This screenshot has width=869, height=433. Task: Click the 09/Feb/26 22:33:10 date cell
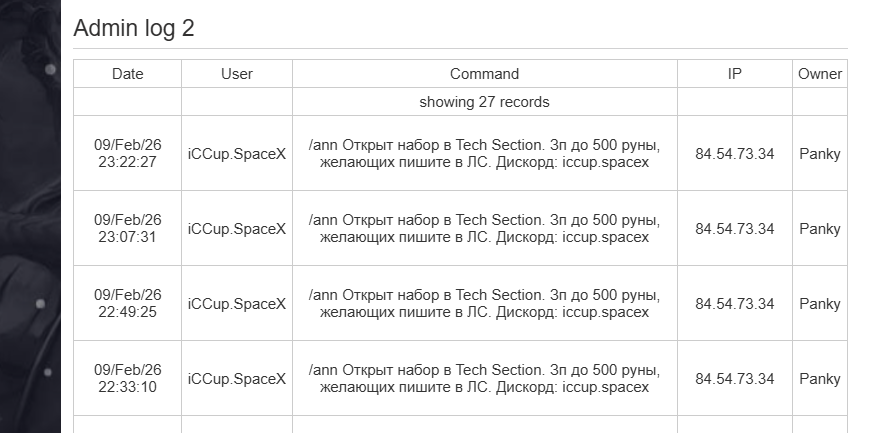point(127,378)
